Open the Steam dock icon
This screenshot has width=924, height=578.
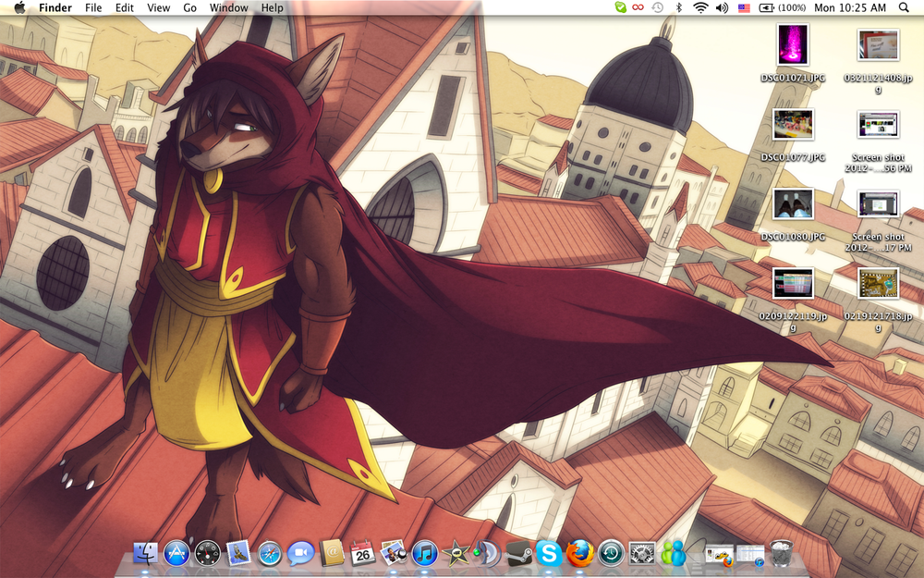(x=518, y=553)
